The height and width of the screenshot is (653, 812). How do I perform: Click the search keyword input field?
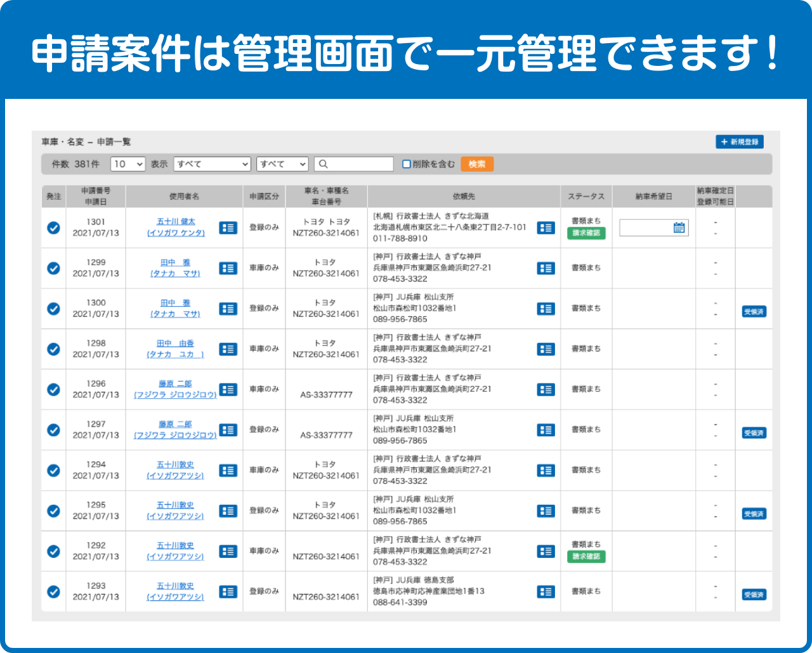click(x=354, y=164)
